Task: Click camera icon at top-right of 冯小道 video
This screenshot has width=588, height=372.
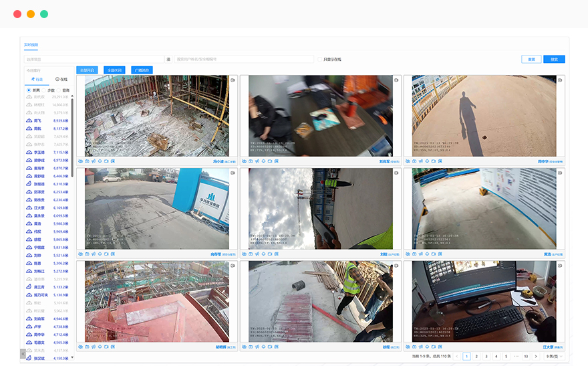Action: coord(233,80)
